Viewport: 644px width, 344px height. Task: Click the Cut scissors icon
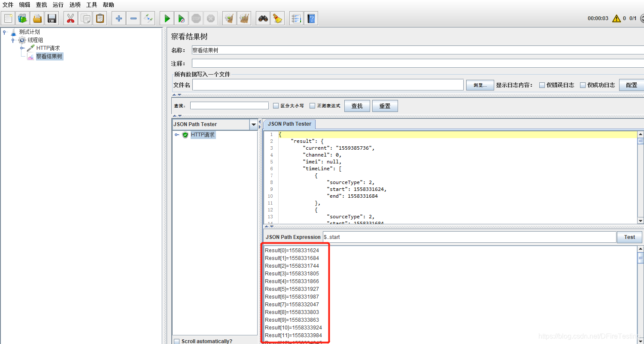[x=71, y=18]
